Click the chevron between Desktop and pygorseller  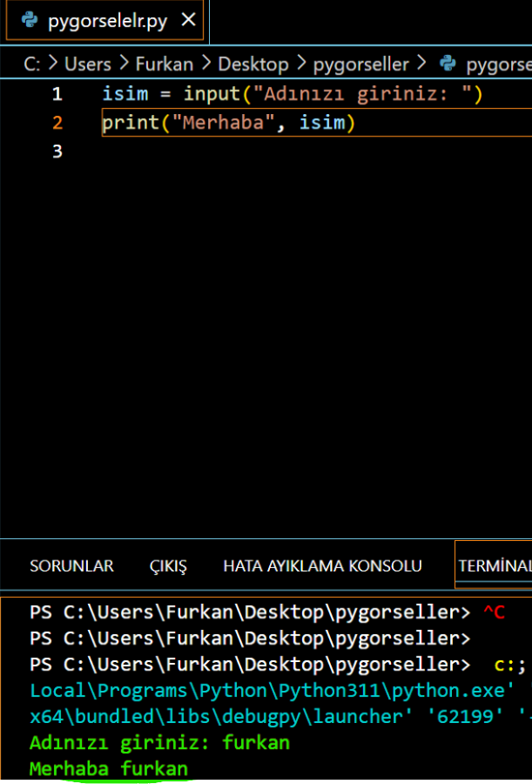click(x=301, y=64)
